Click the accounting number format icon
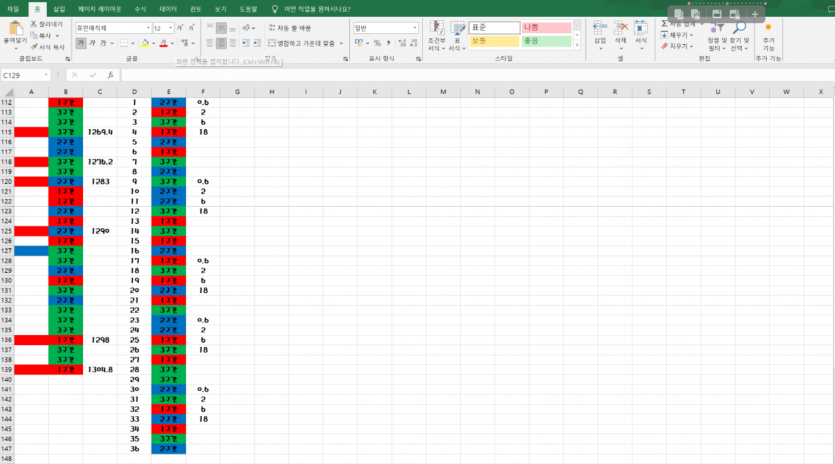Viewport: 835px width, 464px height. (359, 43)
